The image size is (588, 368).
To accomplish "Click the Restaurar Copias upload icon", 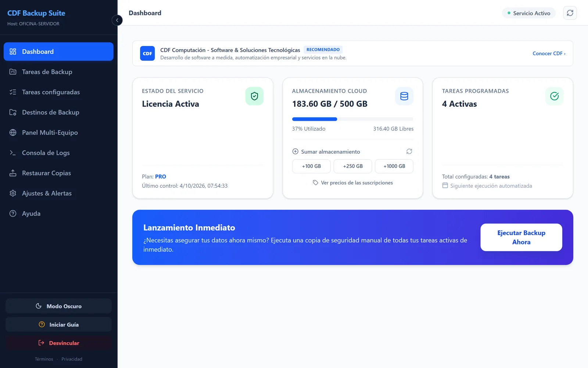I will [13, 173].
